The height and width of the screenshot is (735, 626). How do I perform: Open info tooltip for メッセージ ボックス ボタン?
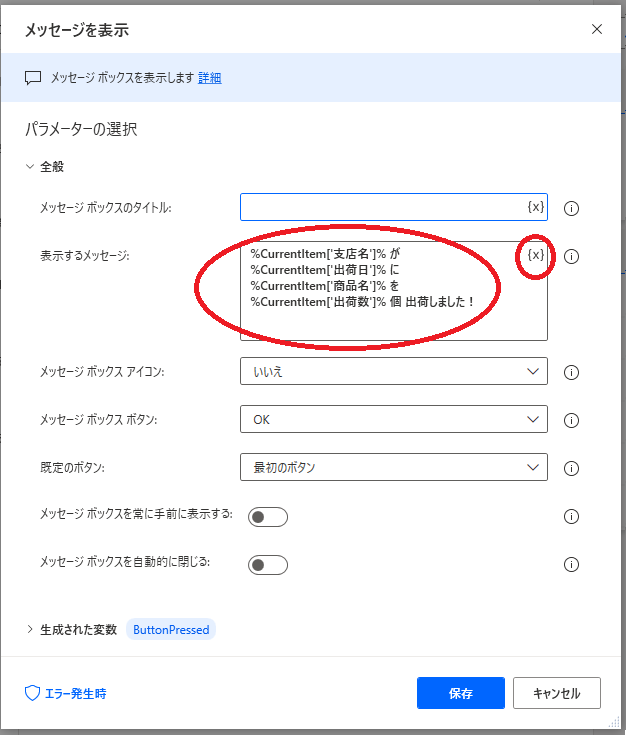pos(572,420)
